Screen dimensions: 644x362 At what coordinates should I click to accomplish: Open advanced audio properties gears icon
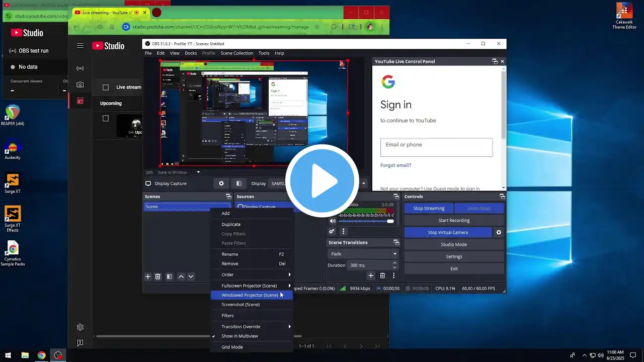point(332,232)
